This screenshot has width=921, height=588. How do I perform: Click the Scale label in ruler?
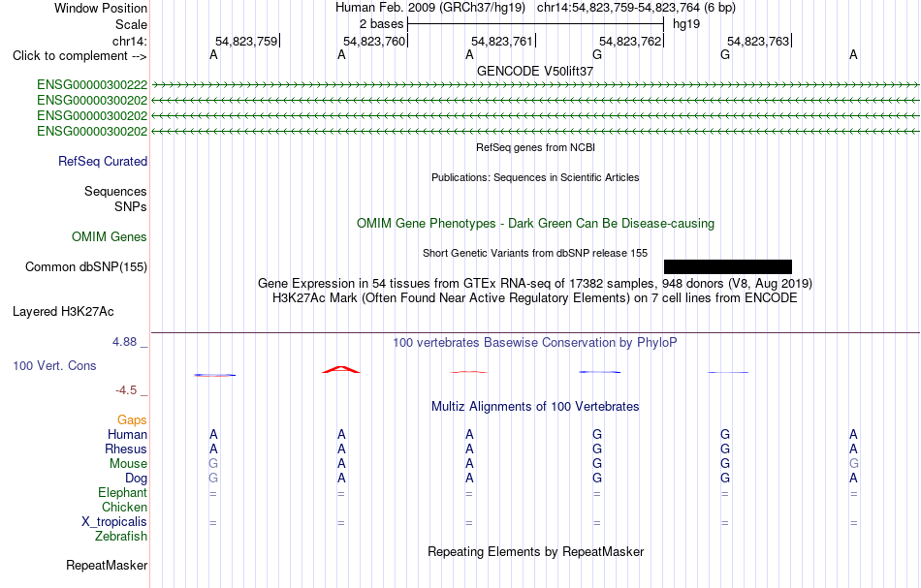132,25
